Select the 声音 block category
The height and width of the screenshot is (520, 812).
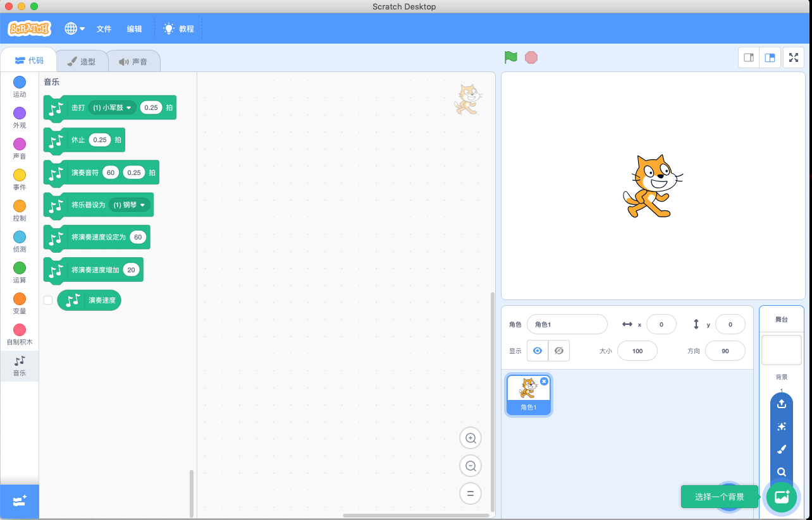(x=20, y=148)
